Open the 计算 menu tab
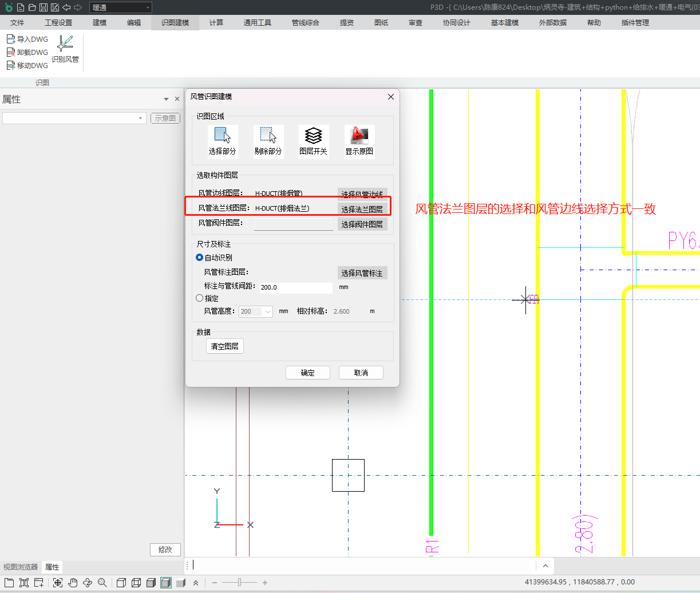The image size is (700, 593). coord(216,23)
